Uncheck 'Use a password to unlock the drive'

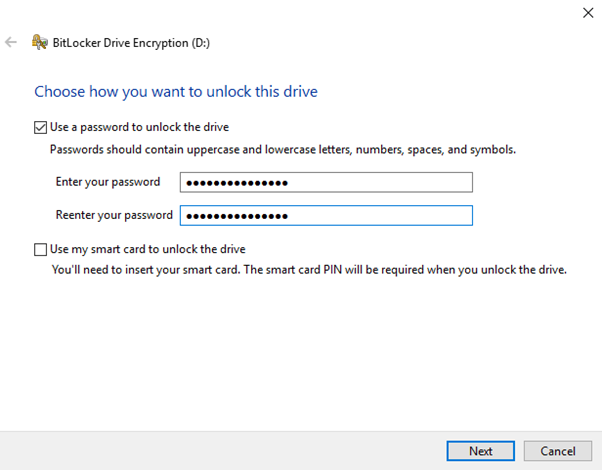pyautogui.click(x=40, y=127)
